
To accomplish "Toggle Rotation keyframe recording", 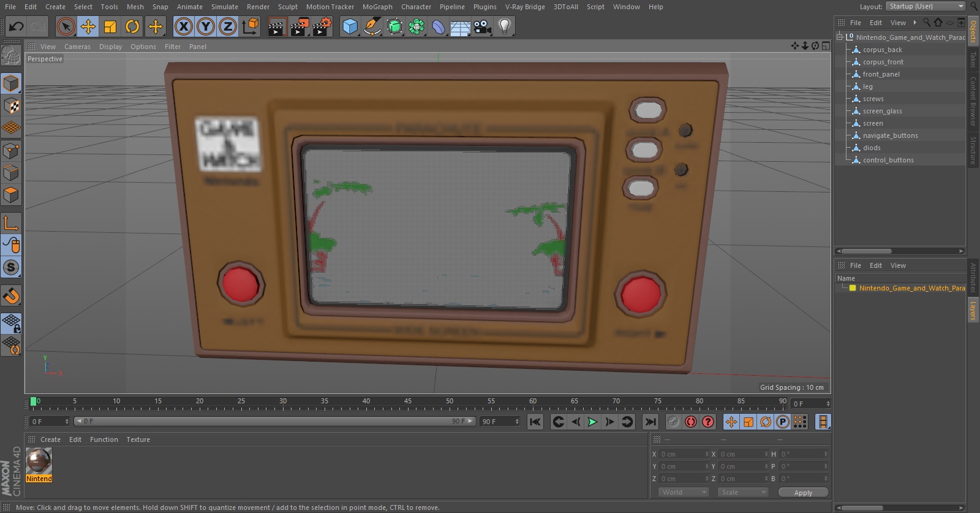I will coord(766,422).
